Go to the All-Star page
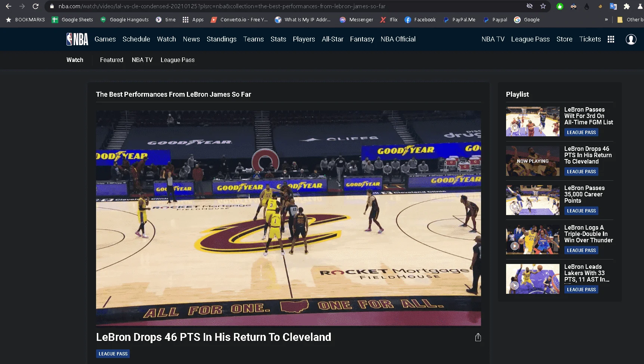The height and width of the screenshot is (364, 644). point(332,39)
